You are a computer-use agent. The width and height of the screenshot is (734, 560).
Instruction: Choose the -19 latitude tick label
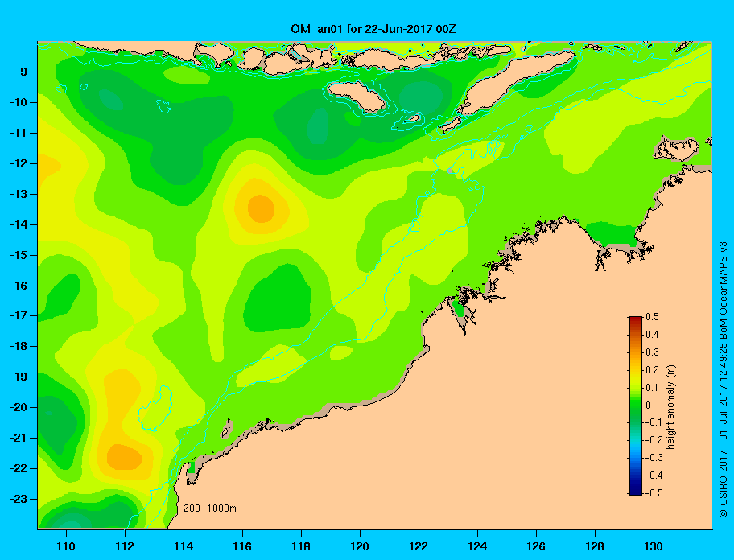(19, 377)
